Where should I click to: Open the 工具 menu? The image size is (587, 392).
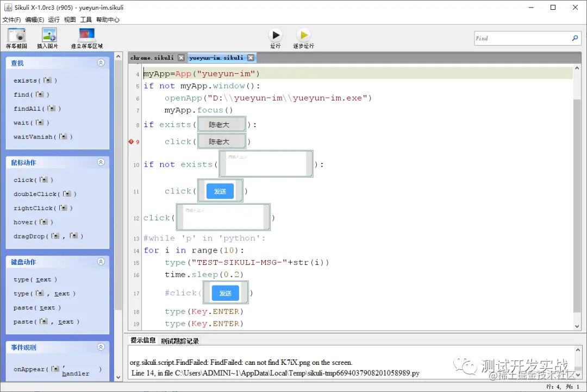click(86, 20)
